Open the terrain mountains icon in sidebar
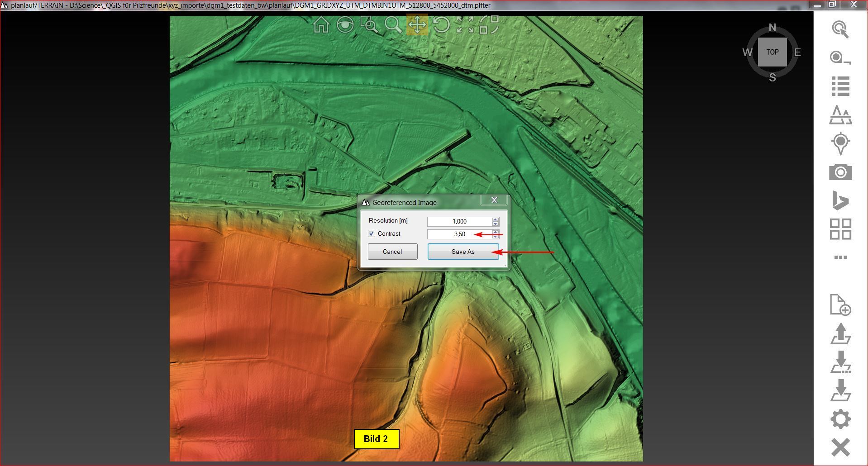868x466 pixels. tap(840, 115)
